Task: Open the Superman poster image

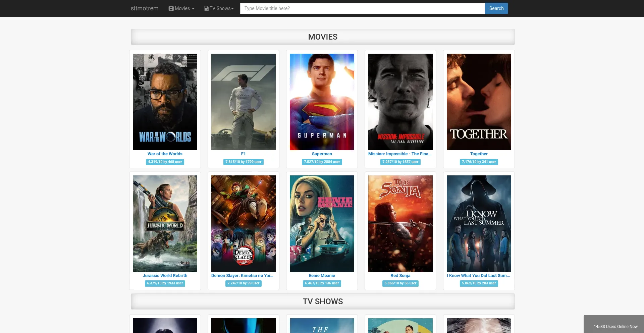Action: (x=322, y=102)
